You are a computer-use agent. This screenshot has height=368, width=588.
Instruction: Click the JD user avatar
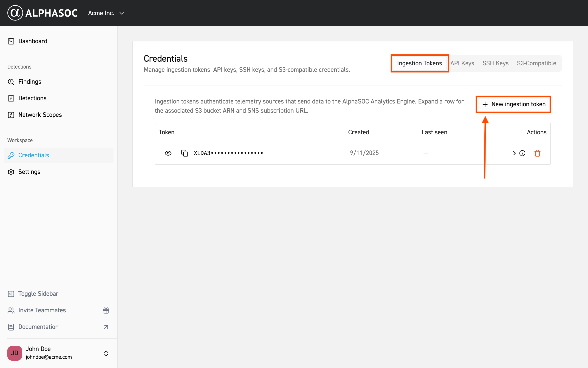point(14,353)
